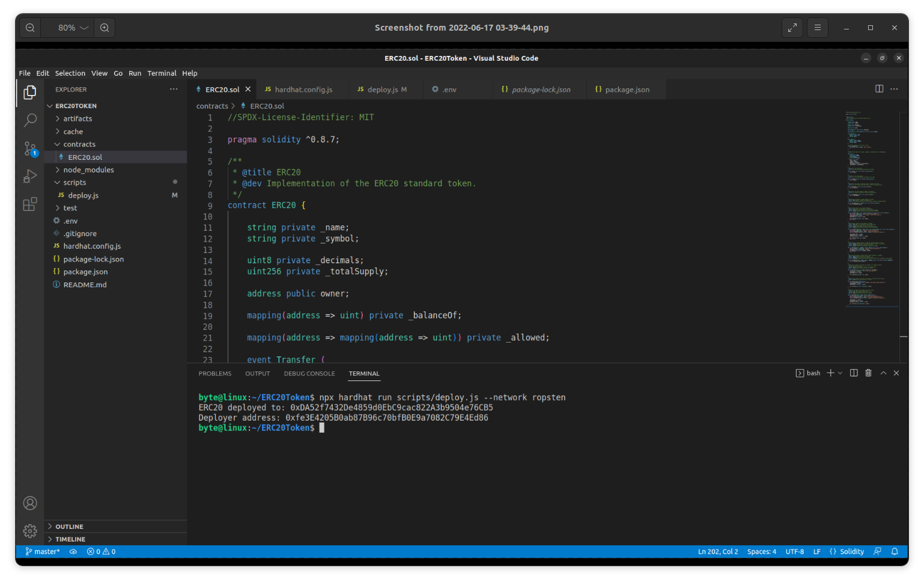This screenshot has height=583, width=924.
Task: Open the Terminal menu
Action: [162, 73]
